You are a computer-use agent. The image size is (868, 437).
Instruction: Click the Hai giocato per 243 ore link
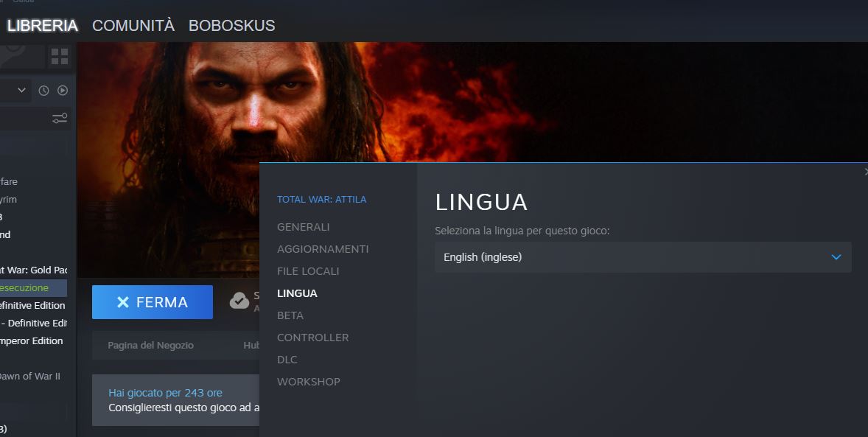166,393
